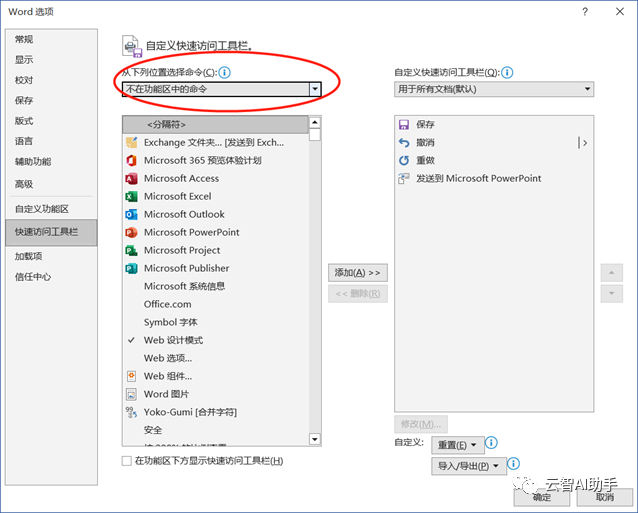Open the 版式 options category
This screenshot has height=513, width=638.
pos(51,121)
